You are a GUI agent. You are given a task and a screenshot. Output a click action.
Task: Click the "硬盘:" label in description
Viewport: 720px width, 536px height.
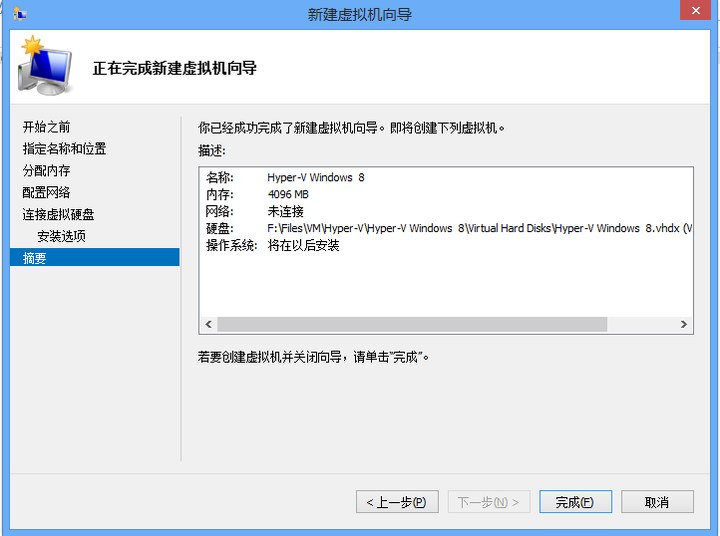[x=219, y=228]
